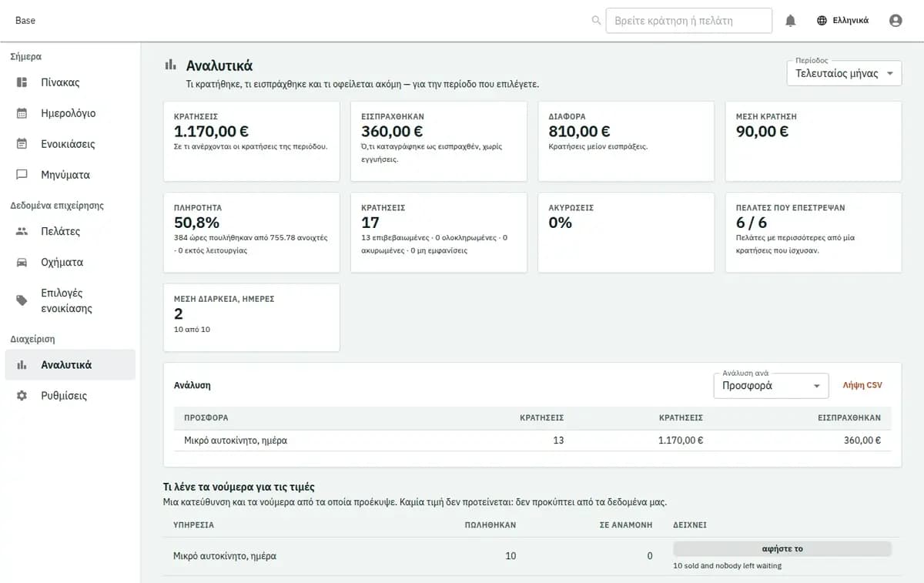Viewport: 924px width, 583px height.
Task: Open Ημερολόγιο from the sidebar
Action: click(70, 113)
